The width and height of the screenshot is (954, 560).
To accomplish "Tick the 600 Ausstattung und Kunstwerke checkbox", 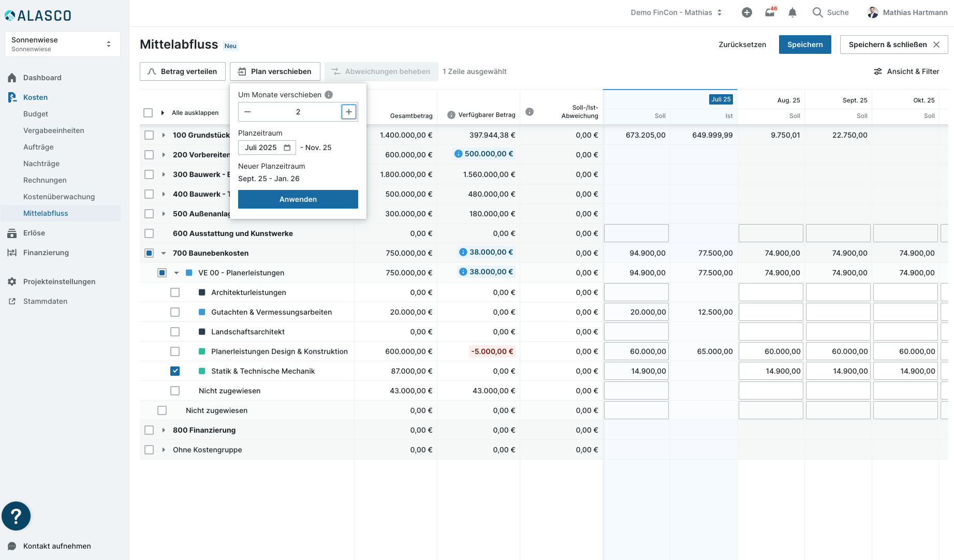I will point(149,233).
